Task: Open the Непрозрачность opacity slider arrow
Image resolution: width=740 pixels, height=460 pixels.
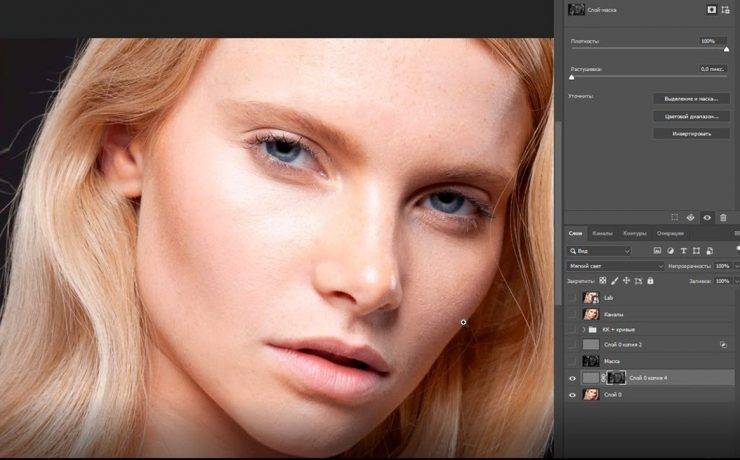Action: point(736,266)
